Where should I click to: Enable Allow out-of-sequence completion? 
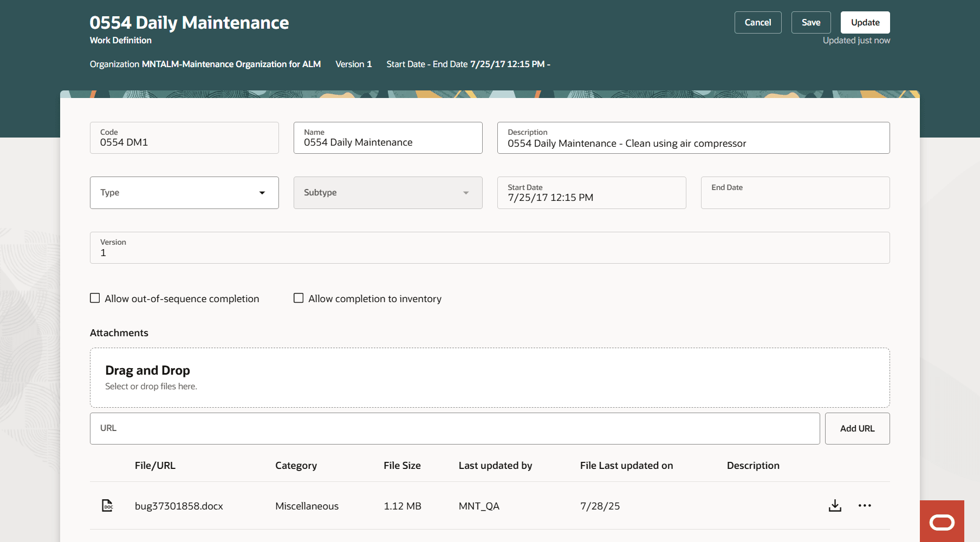point(95,298)
